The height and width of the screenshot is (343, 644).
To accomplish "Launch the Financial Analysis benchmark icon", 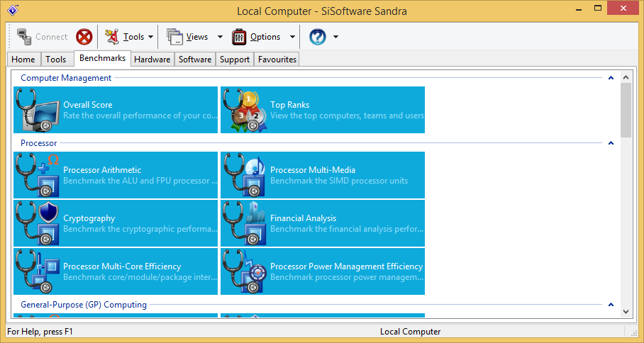I will [245, 223].
